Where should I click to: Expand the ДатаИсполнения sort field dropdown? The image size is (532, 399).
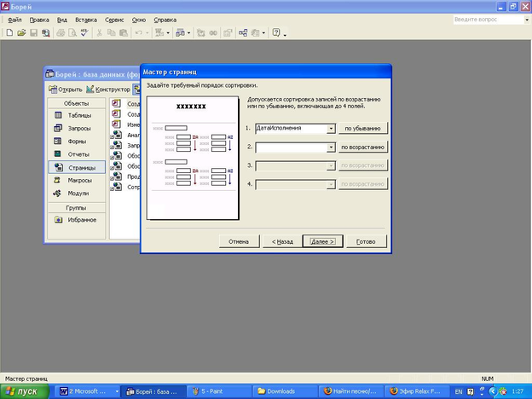pyautogui.click(x=331, y=128)
